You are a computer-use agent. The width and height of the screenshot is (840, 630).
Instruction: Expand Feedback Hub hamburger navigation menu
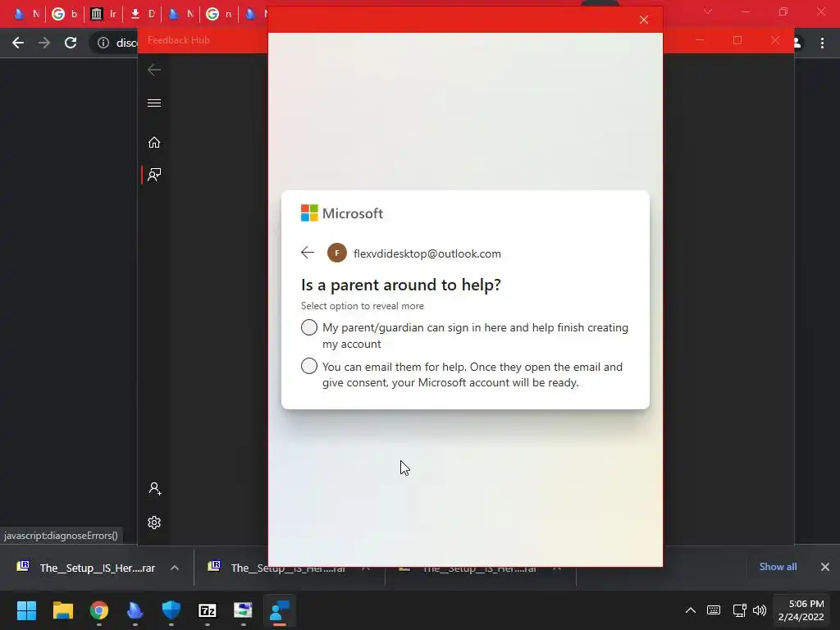coord(154,103)
